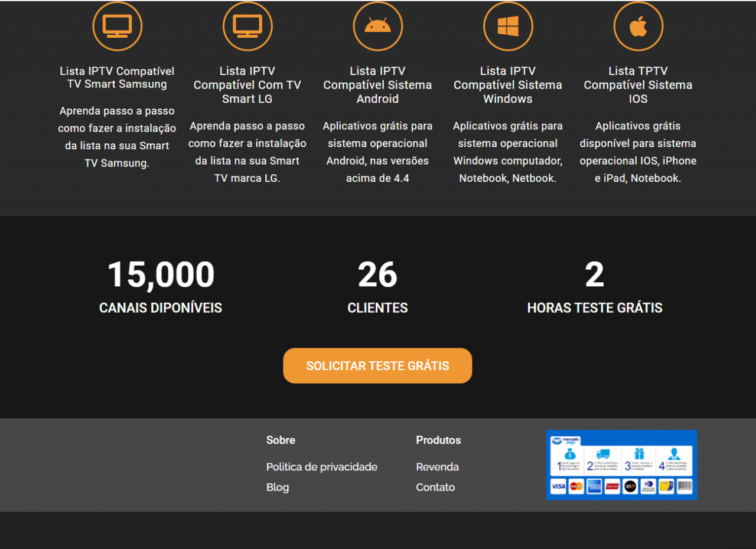
Task: Open the Blog footer link
Action: [x=278, y=487]
